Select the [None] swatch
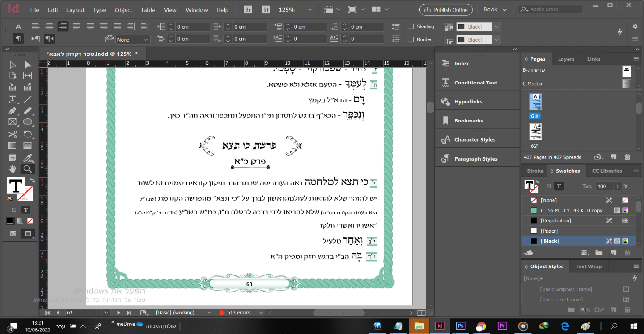Viewport: 644px width, 334px height. (x=579, y=200)
